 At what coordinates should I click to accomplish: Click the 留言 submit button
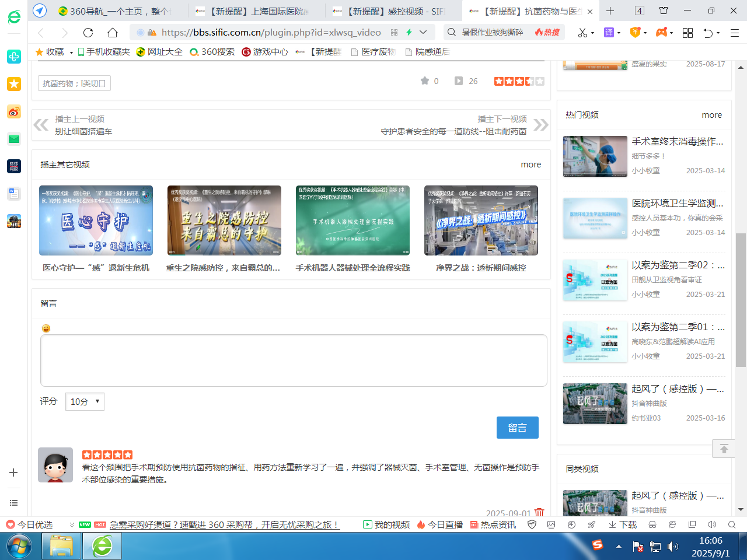pyautogui.click(x=517, y=428)
